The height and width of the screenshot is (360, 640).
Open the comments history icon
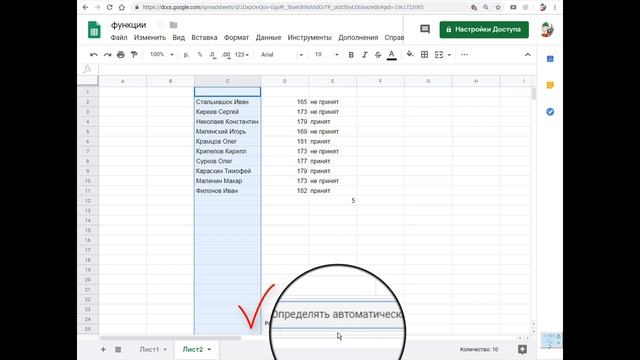coord(425,29)
